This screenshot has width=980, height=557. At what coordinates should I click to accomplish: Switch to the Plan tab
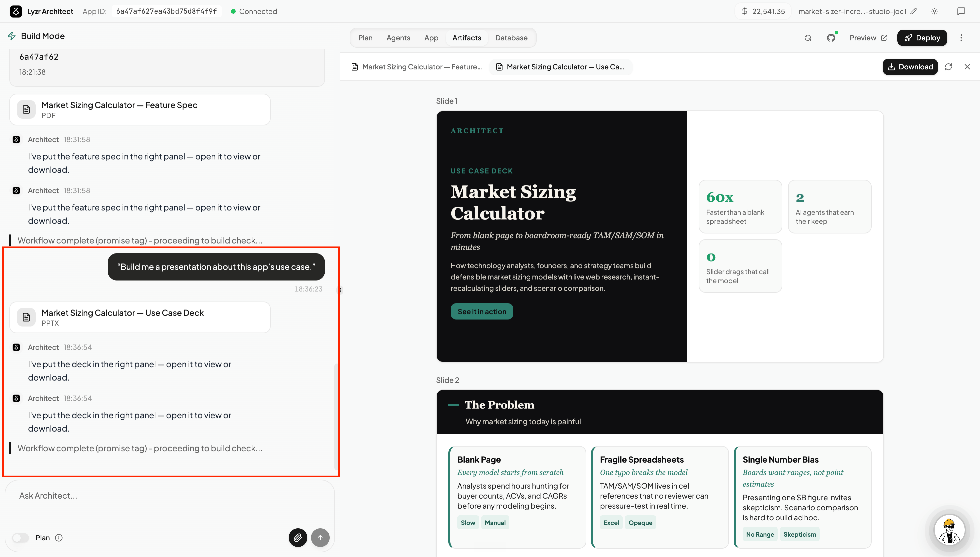365,38
